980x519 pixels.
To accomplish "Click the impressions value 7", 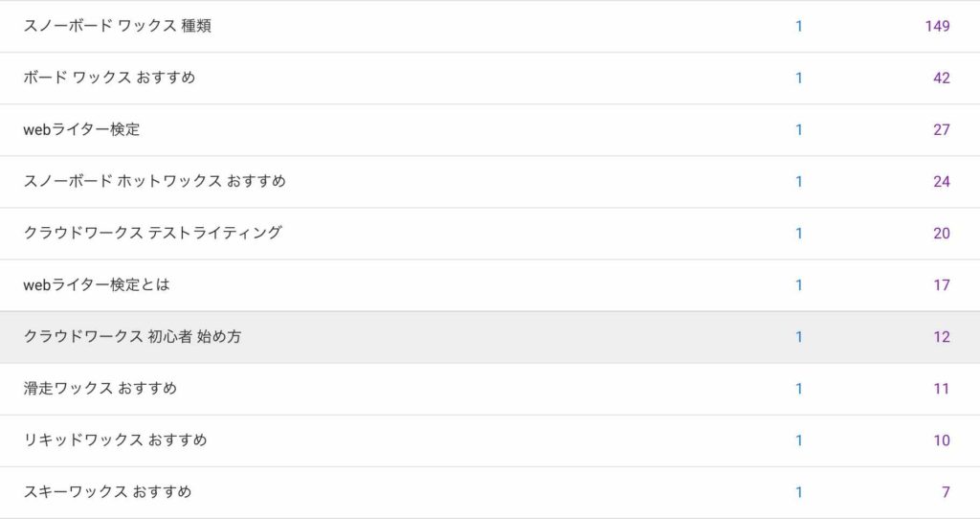I will [946, 493].
